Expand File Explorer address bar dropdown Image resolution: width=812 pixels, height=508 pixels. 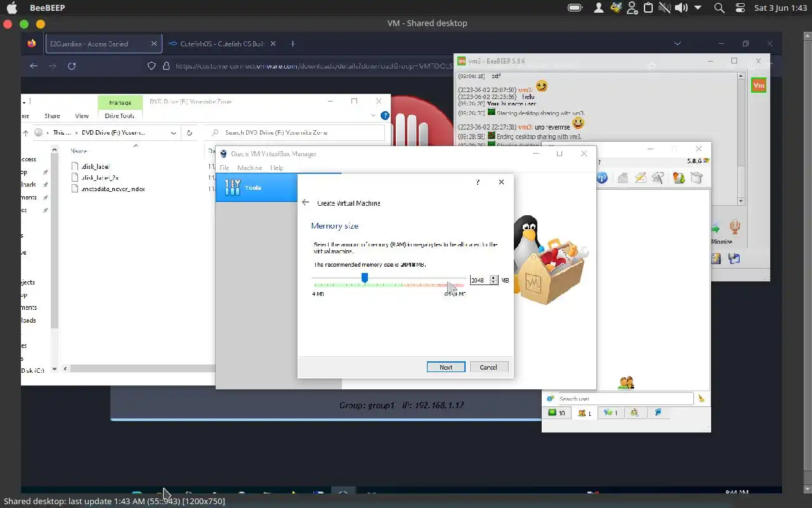point(173,133)
